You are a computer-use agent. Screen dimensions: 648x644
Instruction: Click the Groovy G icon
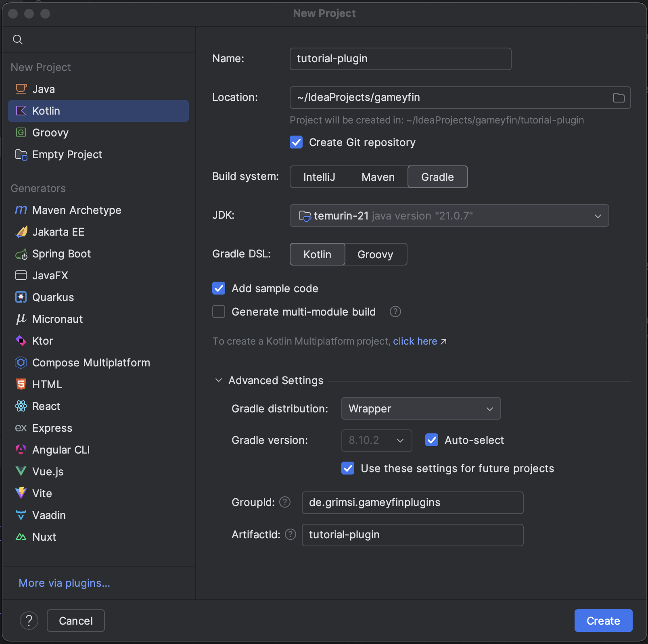click(21, 132)
